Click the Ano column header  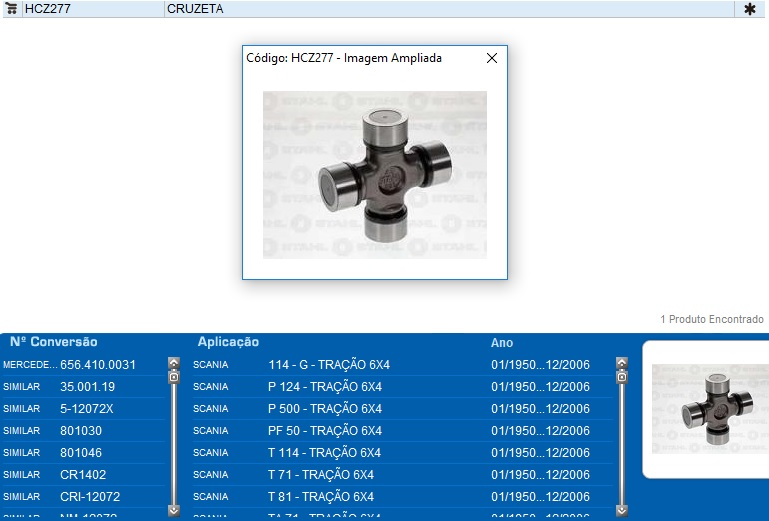click(502, 343)
